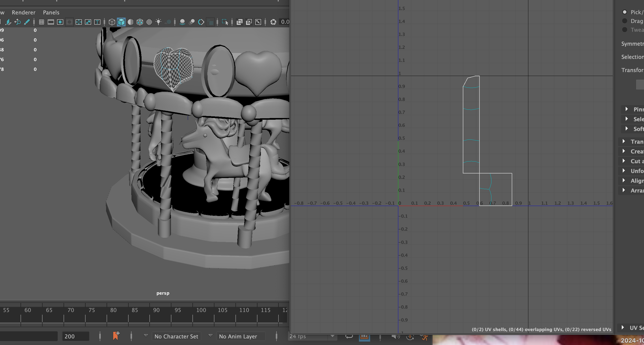Toggle textured display checker icon
Viewport: 644px width, 345px height.
pyautogui.click(x=149, y=22)
